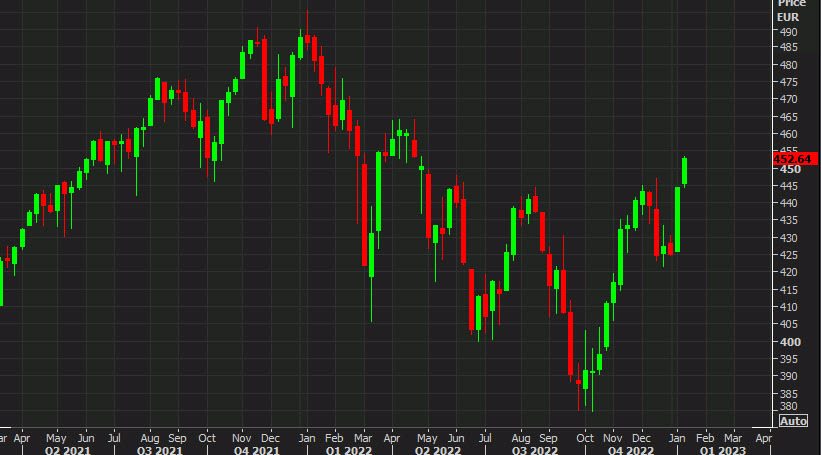Click the 390 price axis label
This screenshot has width=821, height=455.
point(789,376)
